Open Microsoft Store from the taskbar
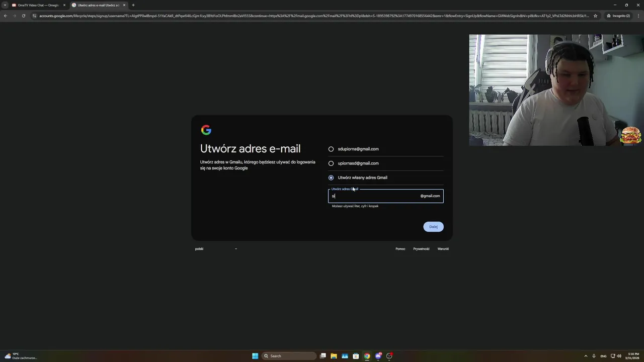This screenshot has width=644, height=362. click(x=356, y=356)
